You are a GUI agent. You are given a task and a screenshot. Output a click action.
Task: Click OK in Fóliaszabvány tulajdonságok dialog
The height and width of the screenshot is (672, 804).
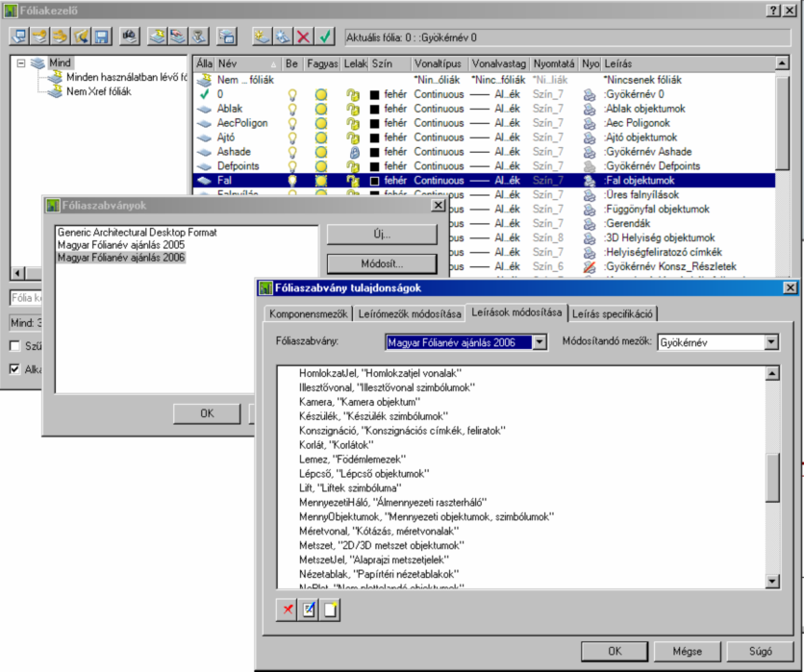tap(615, 652)
